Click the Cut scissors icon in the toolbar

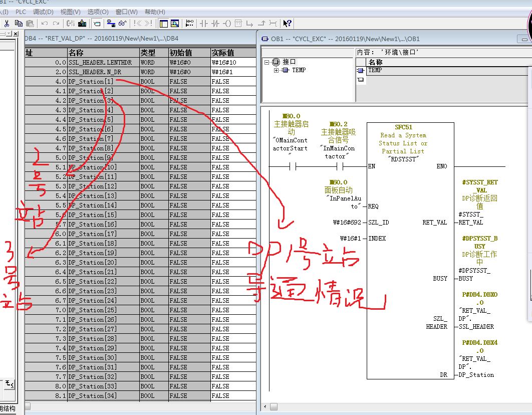[x=7, y=24]
